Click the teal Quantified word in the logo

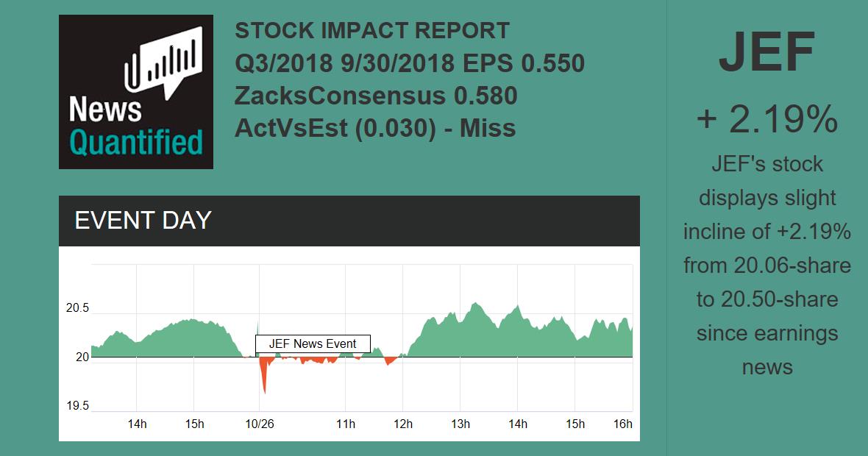[x=136, y=143]
